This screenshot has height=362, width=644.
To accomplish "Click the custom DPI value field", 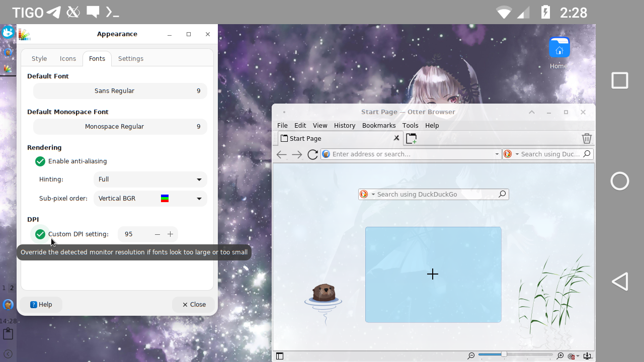I will pyautogui.click(x=135, y=234).
